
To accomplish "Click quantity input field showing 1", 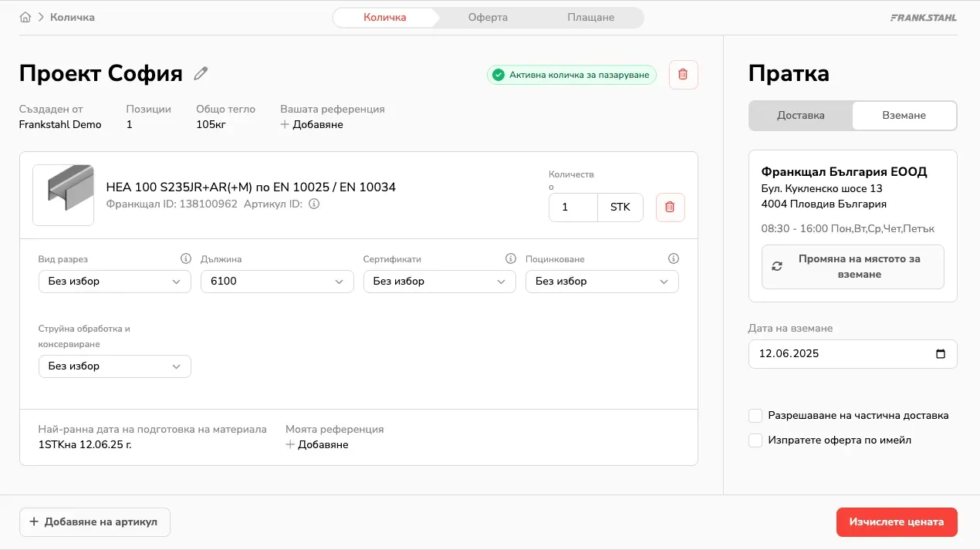I will 573,208.
